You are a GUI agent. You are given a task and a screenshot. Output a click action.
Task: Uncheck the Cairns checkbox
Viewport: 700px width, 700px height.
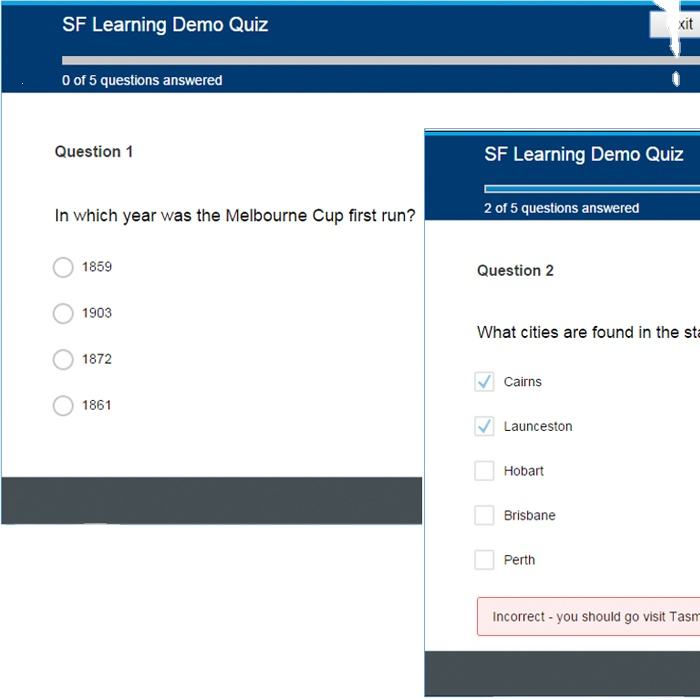click(485, 381)
